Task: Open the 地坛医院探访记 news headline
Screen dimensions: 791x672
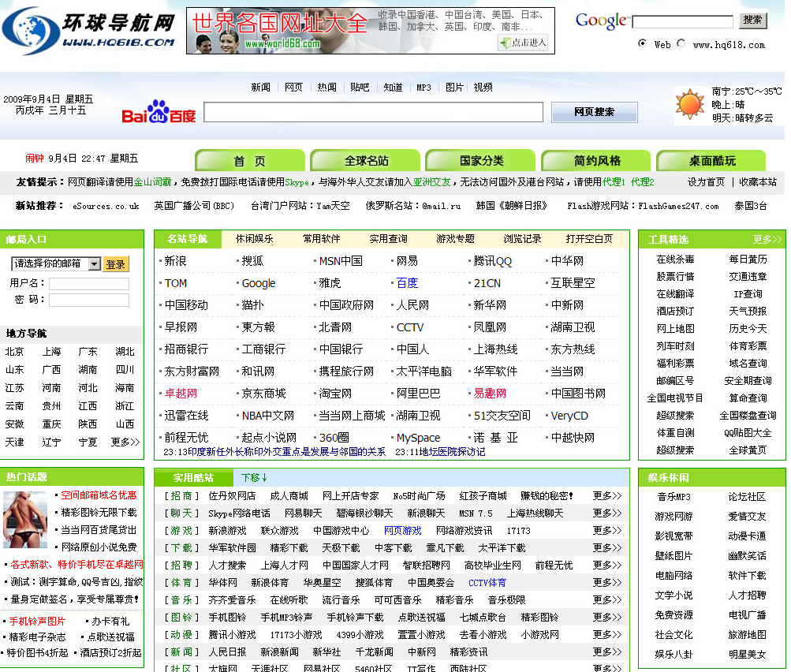Action: pyautogui.click(x=452, y=452)
